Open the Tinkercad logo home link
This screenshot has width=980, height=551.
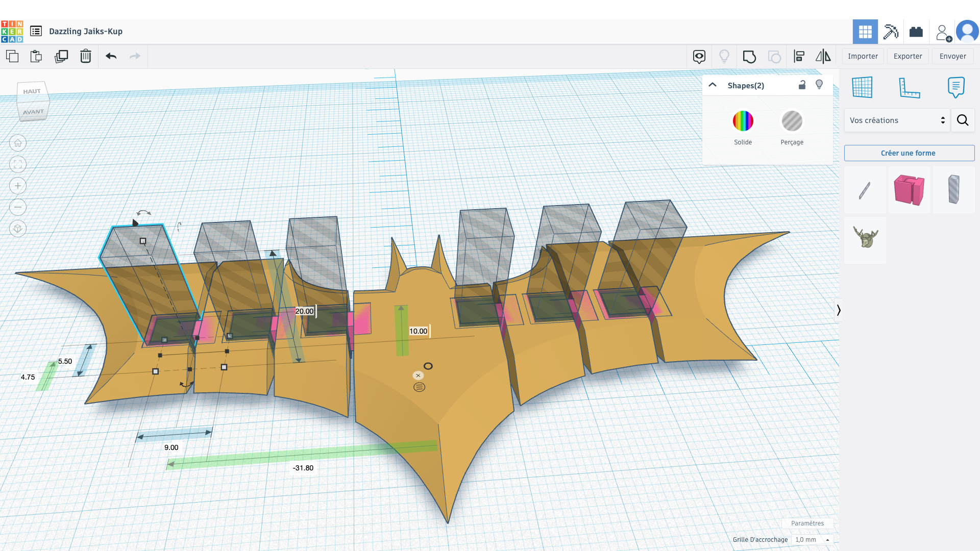pyautogui.click(x=12, y=31)
